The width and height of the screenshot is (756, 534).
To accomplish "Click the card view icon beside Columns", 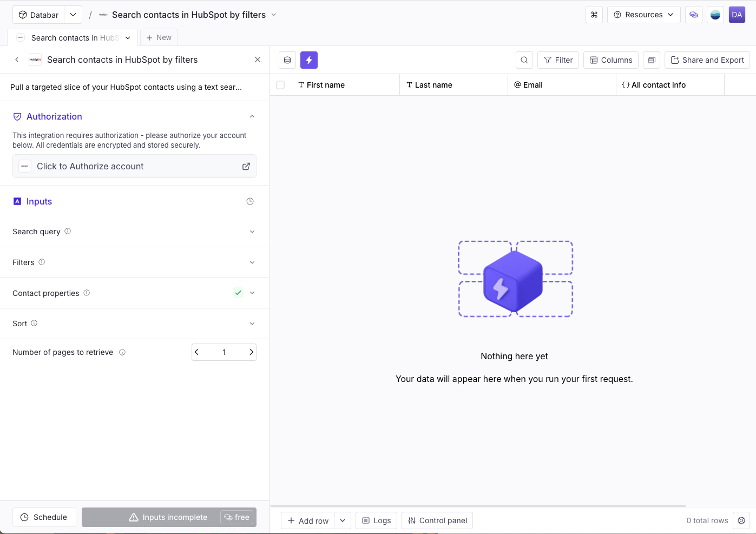I will coord(652,60).
